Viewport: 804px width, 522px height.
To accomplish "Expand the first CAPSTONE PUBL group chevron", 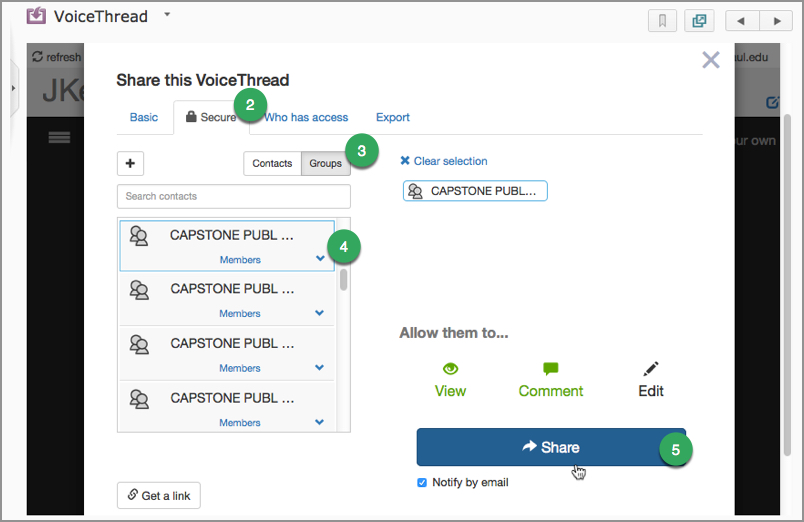I will (320, 258).
